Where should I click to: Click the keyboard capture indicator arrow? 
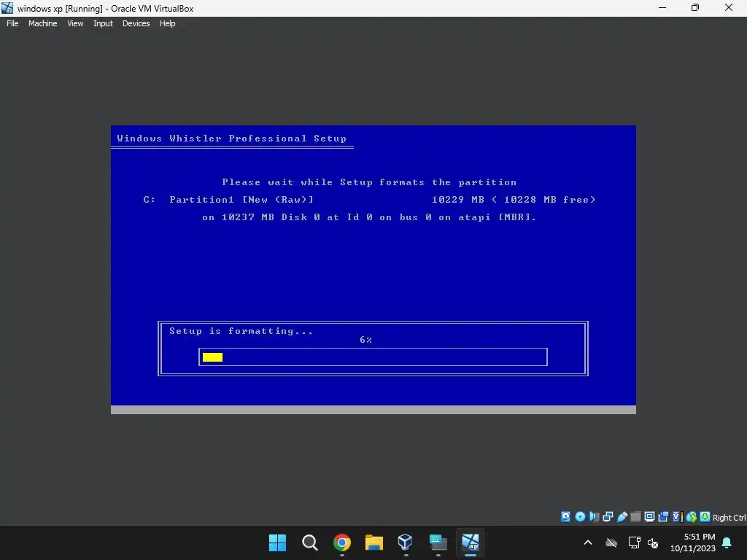click(705, 517)
